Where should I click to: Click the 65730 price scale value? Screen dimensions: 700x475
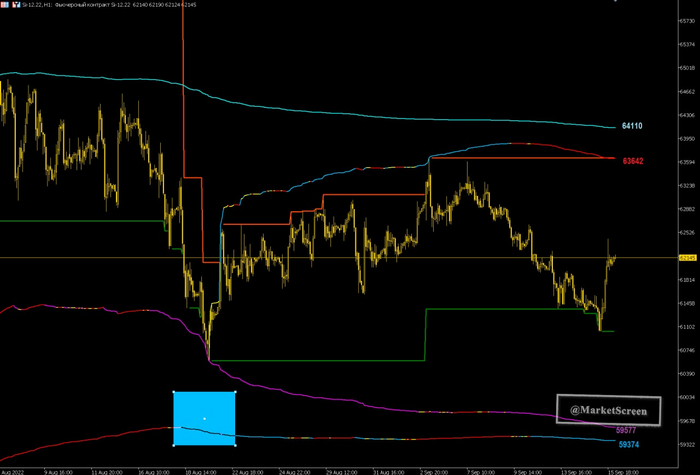688,21
